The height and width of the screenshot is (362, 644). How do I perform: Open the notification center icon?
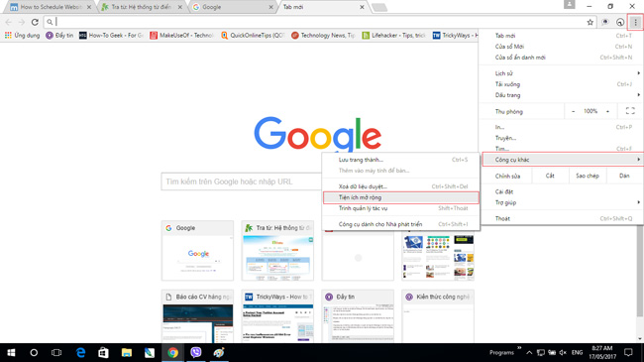pos(628,352)
